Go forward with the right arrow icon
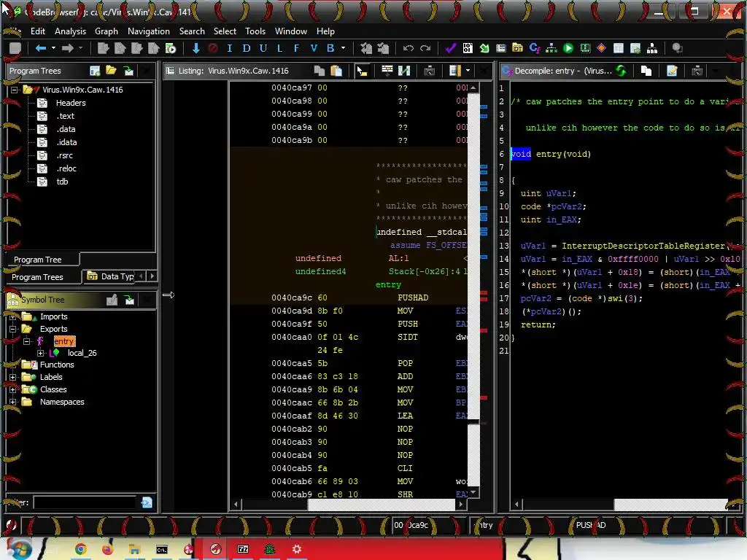Screen dimensions: 747x560 pos(68,48)
